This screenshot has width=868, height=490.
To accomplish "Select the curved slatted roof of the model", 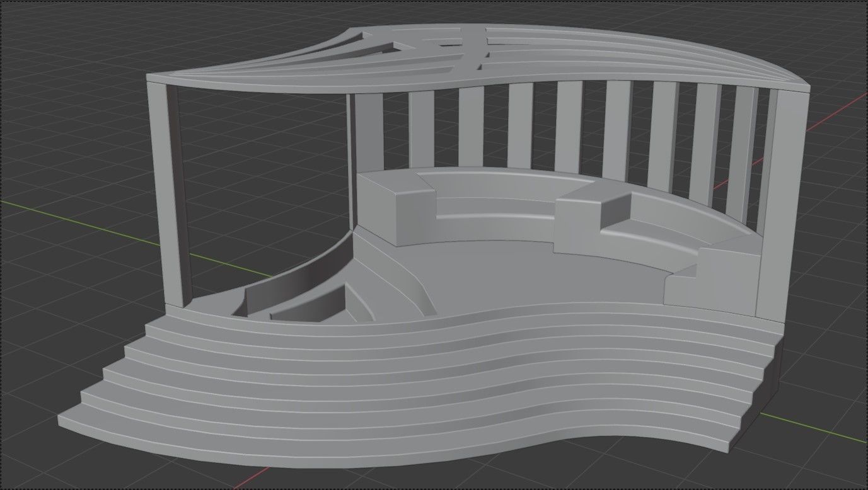I will pos(477,59).
